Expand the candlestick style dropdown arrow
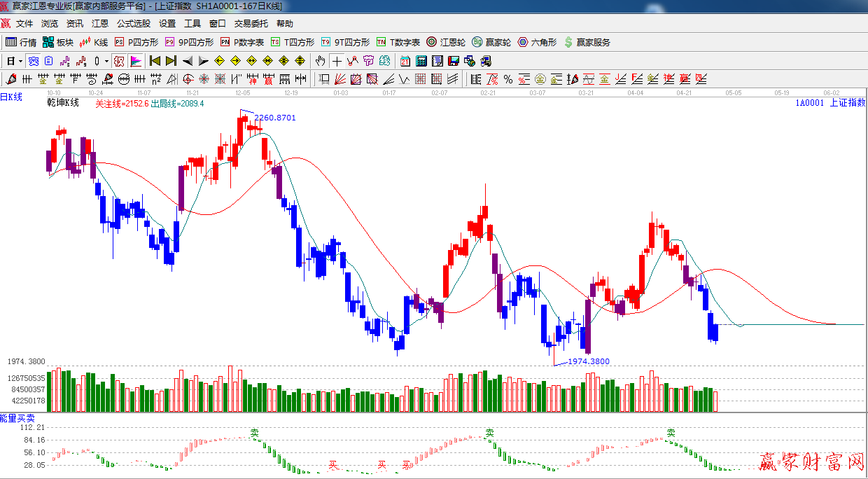 tap(106, 61)
